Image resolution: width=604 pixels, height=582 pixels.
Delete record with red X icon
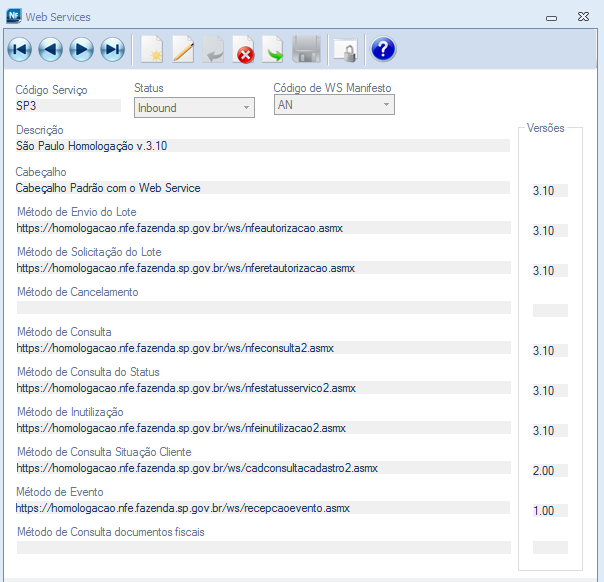tap(244, 49)
